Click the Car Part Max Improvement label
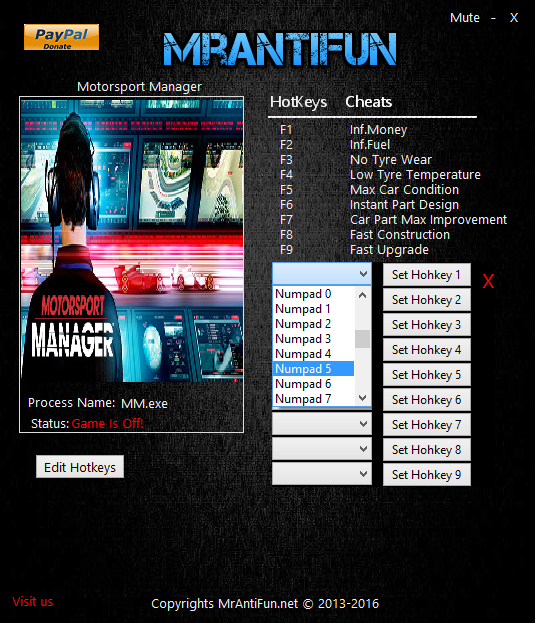Viewport: 535px width, 623px height. tap(428, 220)
